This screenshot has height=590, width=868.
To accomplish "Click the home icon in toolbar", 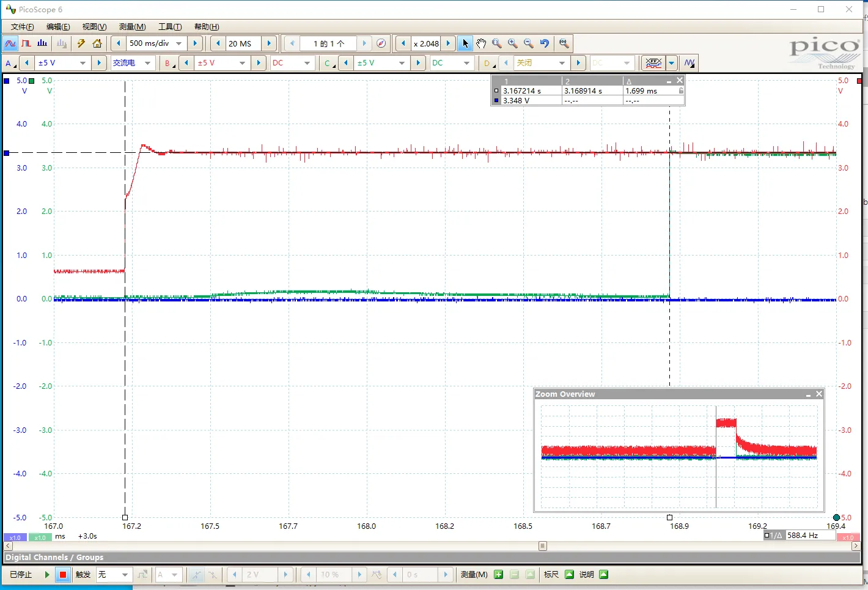I will 97,43.
